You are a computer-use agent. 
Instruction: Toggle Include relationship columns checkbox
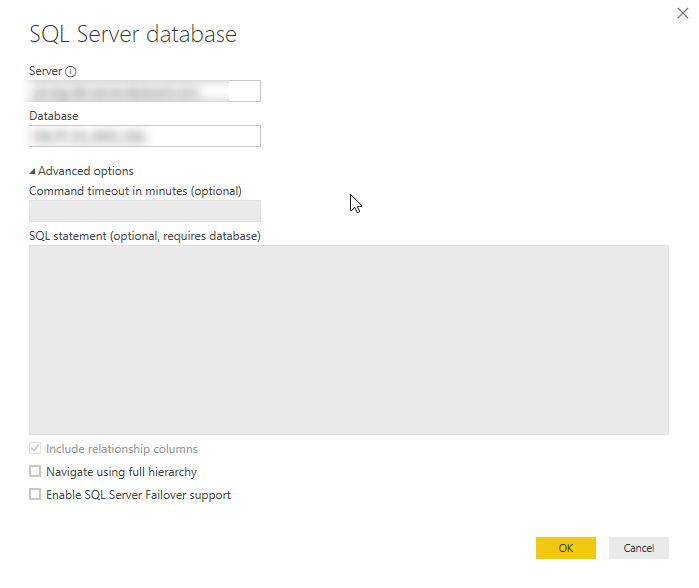[35, 448]
